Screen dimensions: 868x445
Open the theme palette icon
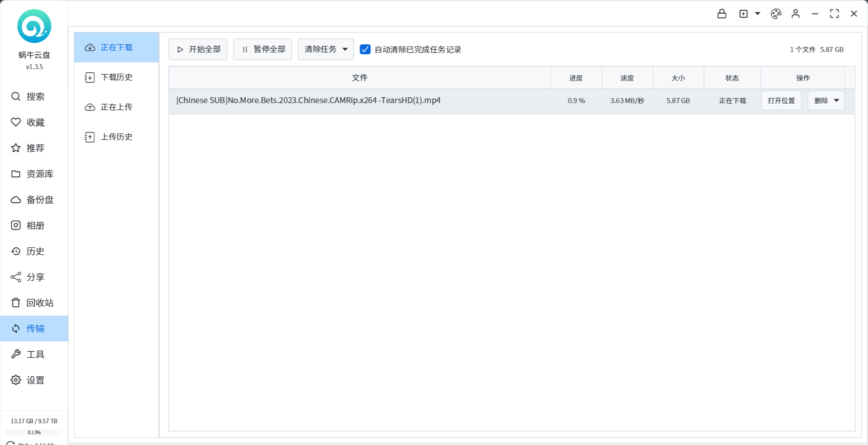(x=776, y=14)
